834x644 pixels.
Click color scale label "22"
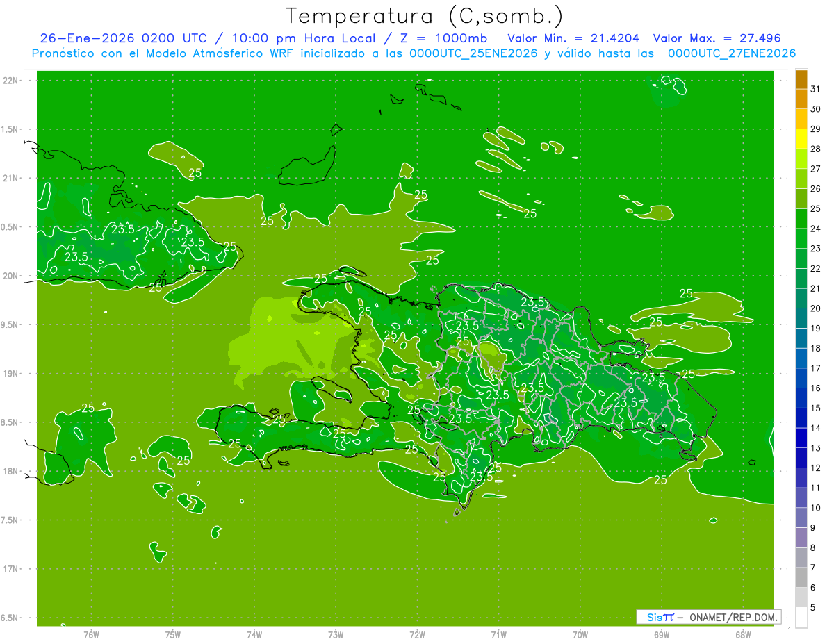pyautogui.click(x=815, y=269)
